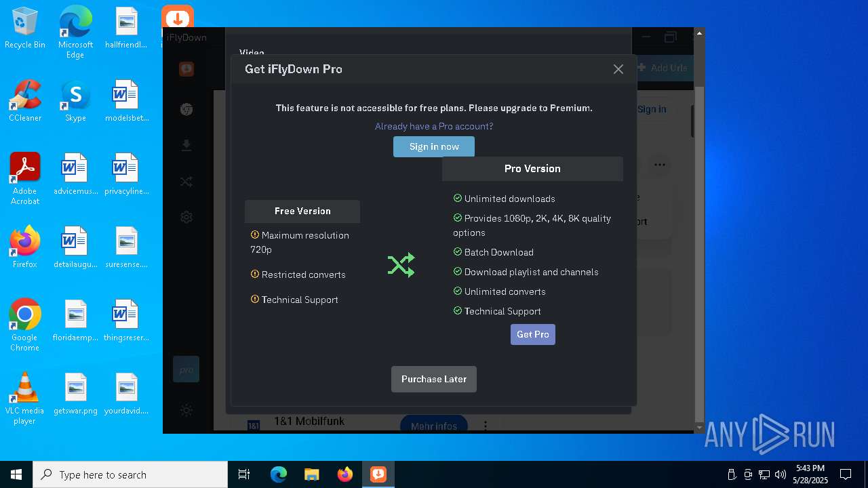Image resolution: width=868 pixels, height=488 pixels.
Task: Open the iFlyDown sidebar download icon
Action: tap(186, 146)
